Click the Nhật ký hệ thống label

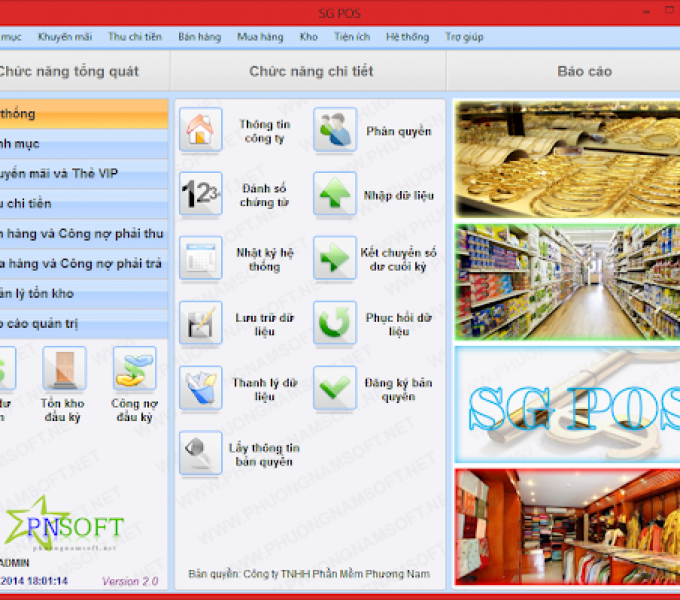(x=265, y=260)
